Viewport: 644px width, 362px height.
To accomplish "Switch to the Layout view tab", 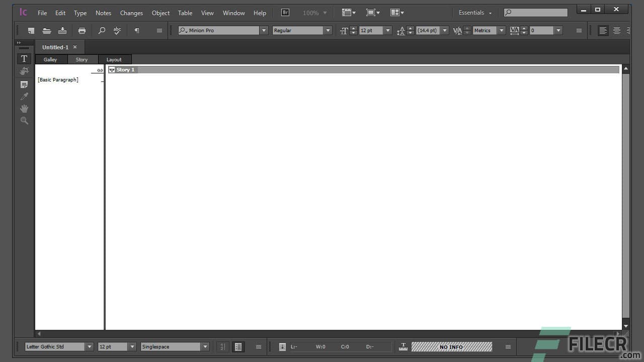I will click(x=114, y=59).
